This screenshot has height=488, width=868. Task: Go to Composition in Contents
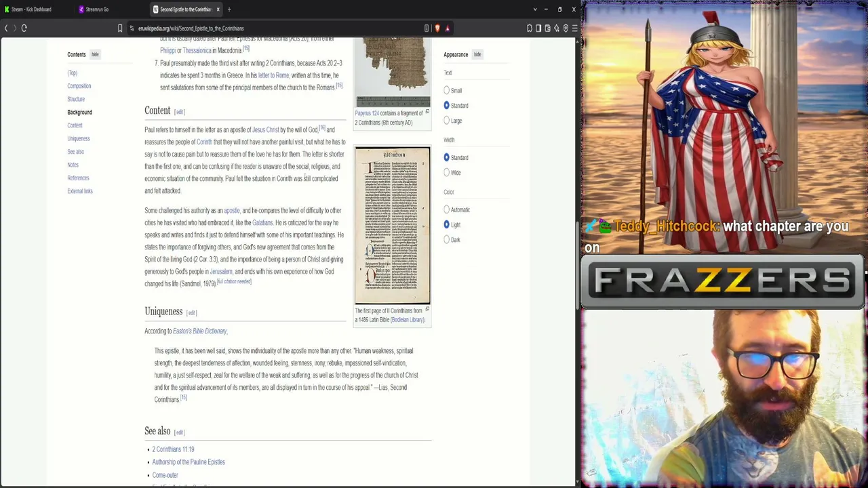[79, 86]
